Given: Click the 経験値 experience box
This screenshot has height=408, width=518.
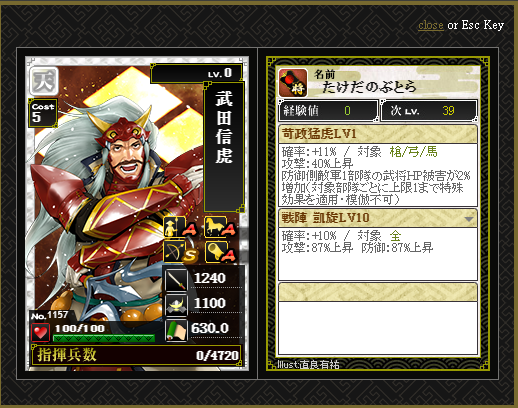Looking at the screenshot, I should click(x=328, y=111).
